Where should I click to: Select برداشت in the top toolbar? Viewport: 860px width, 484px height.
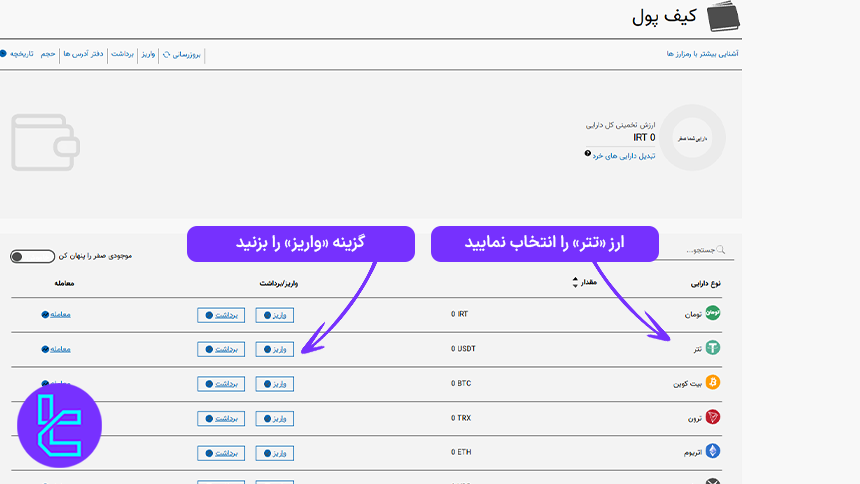122,54
